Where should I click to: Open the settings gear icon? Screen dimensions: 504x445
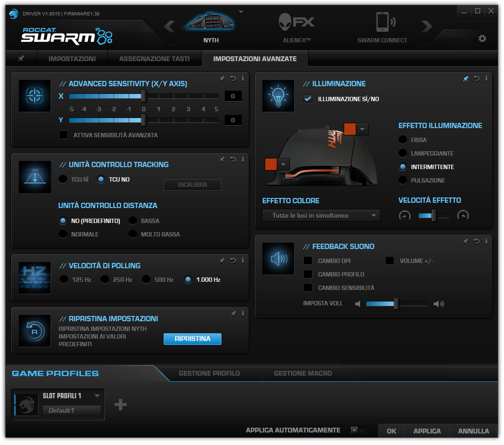pyautogui.click(x=482, y=39)
